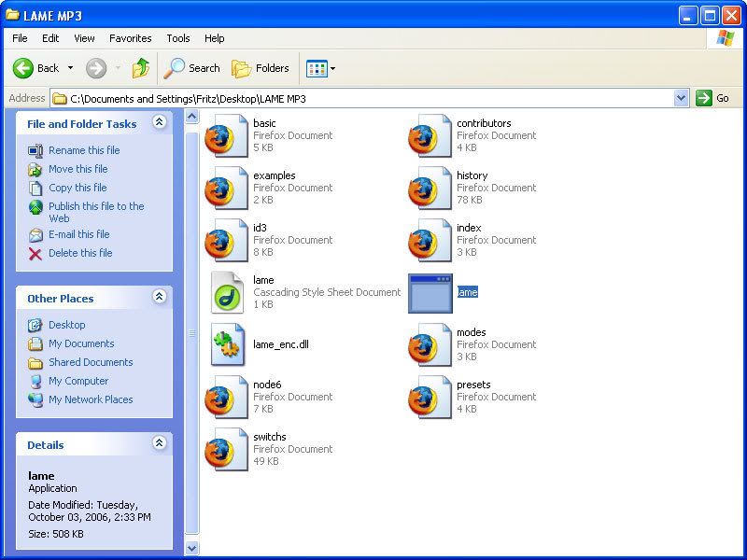Select the presets Firefox document icon

(430, 398)
